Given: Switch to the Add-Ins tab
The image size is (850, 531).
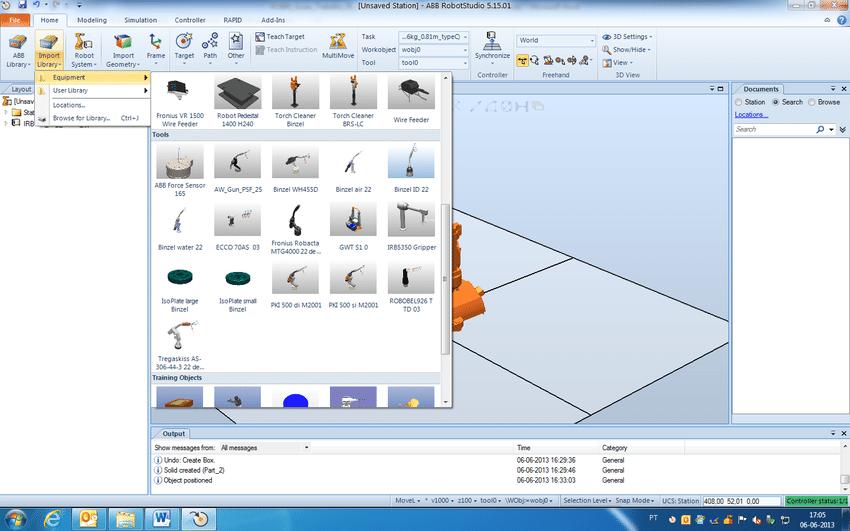Looking at the screenshot, I should pyautogui.click(x=273, y=20).
